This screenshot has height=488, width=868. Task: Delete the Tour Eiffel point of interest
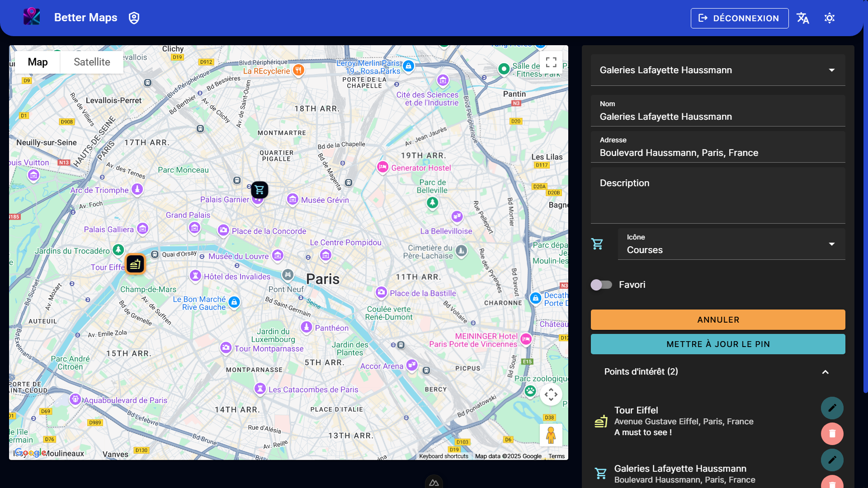832,434
